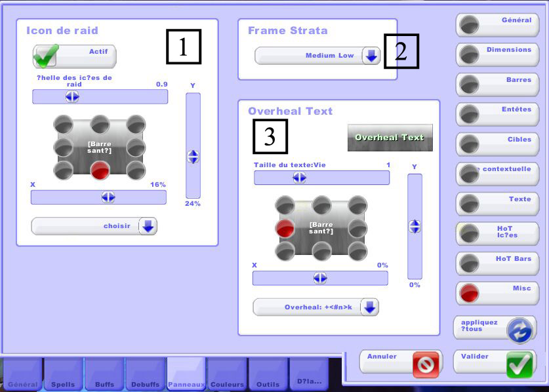Switch to the Couleurs tab

[227, 374]
